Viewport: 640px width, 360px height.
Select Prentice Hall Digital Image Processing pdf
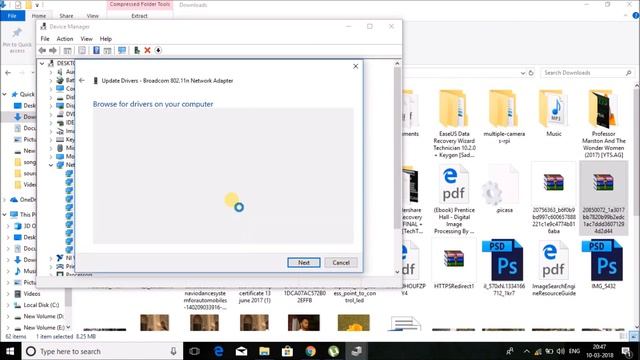pos(454,199)
